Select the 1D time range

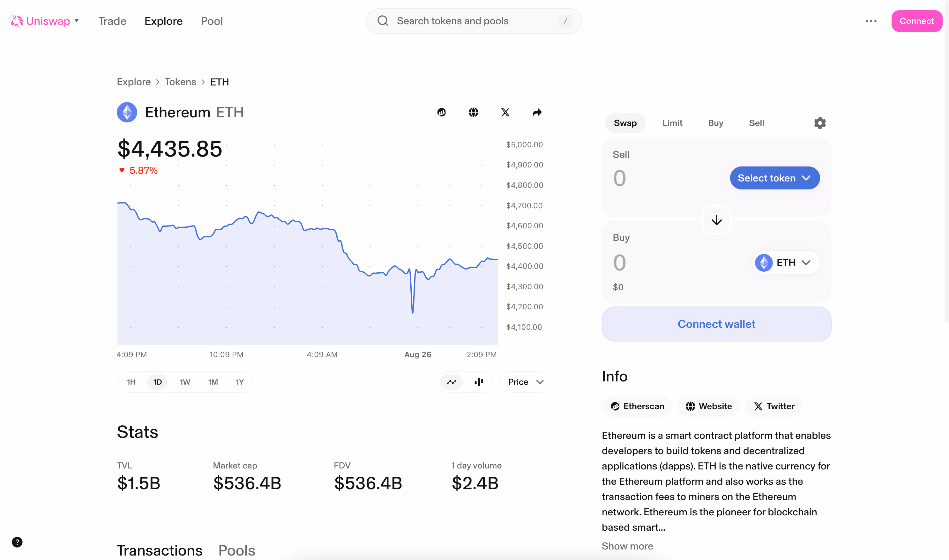[x=157, y=382]
